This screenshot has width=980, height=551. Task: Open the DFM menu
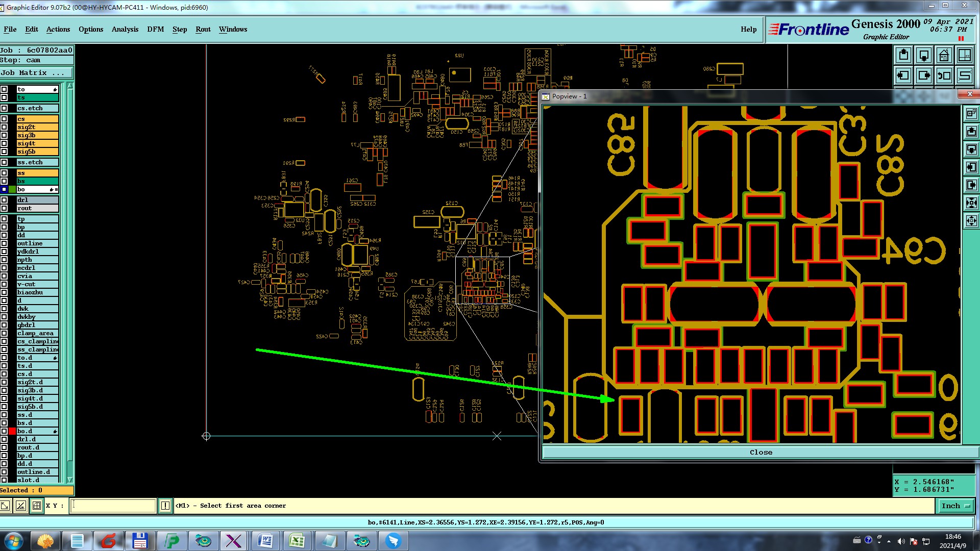coord(156,29)
